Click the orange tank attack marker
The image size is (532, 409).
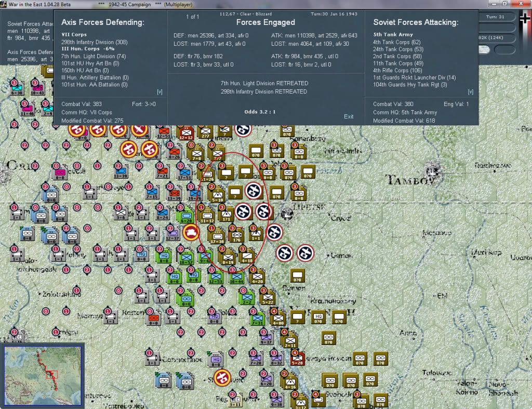191,232
